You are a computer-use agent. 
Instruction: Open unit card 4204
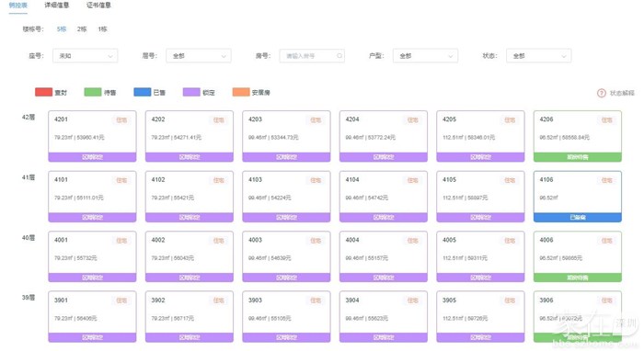point(384,136)
